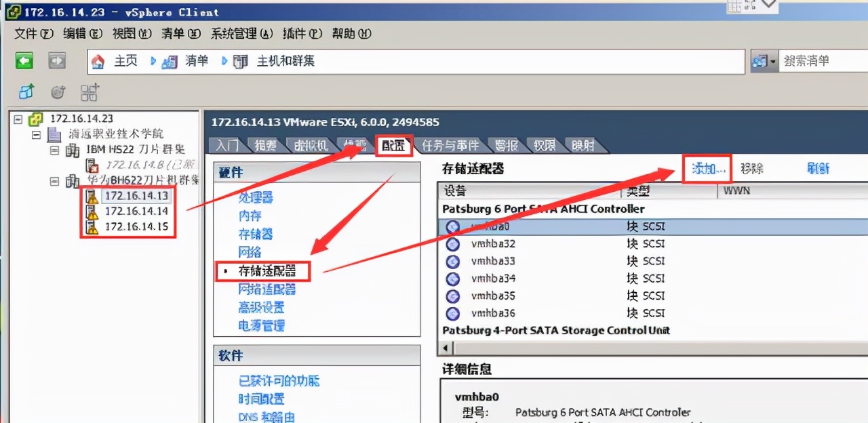The height and width of the screenshot is (423, 868).
Task: Click the 添加 link to add adapter
Action: (x=705, y=168)
